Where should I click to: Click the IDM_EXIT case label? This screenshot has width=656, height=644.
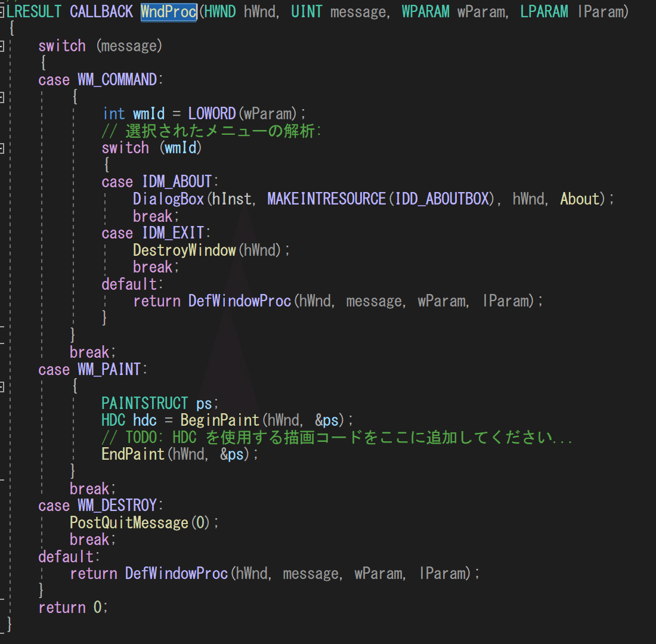(x=173, y=233)
